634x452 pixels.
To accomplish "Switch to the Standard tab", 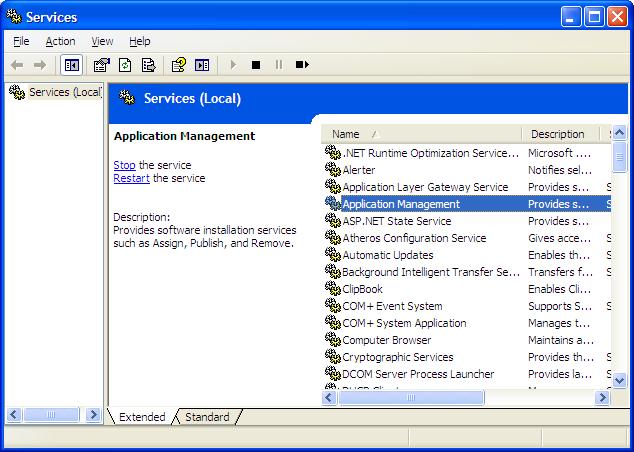I will (207, 417).
